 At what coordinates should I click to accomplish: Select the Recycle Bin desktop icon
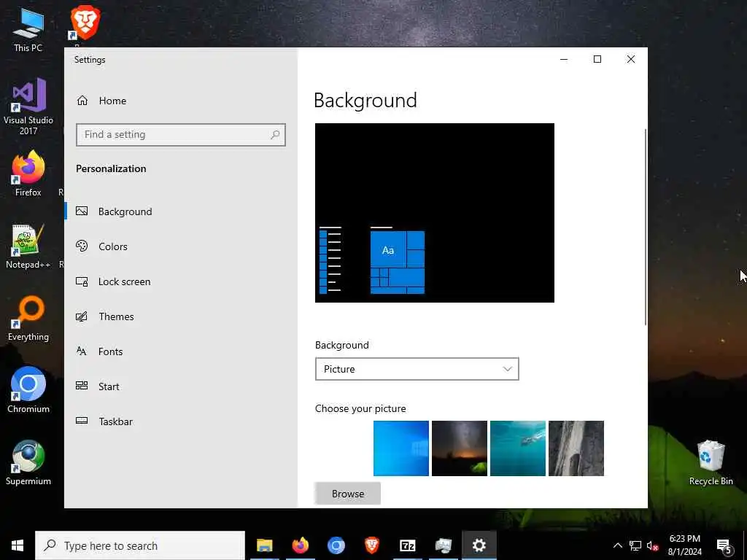[711, 462]
